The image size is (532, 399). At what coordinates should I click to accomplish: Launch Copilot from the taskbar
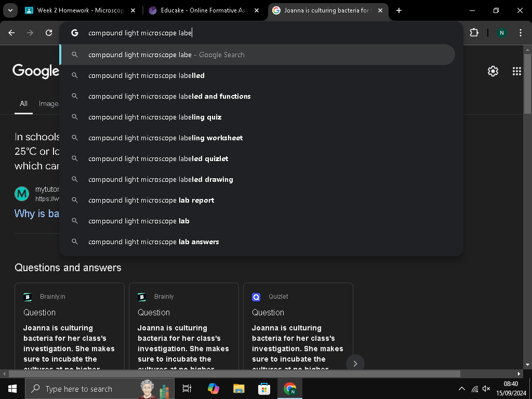click(214, 389)
